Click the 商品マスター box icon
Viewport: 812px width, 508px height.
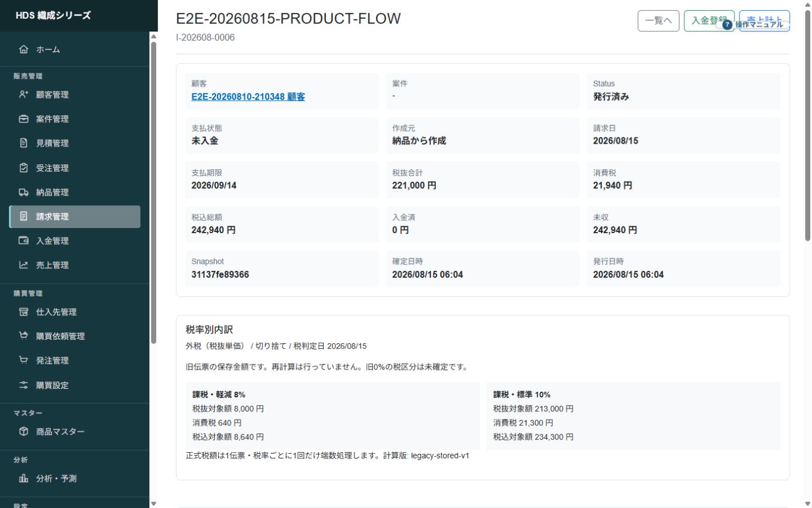coord(23,432)
